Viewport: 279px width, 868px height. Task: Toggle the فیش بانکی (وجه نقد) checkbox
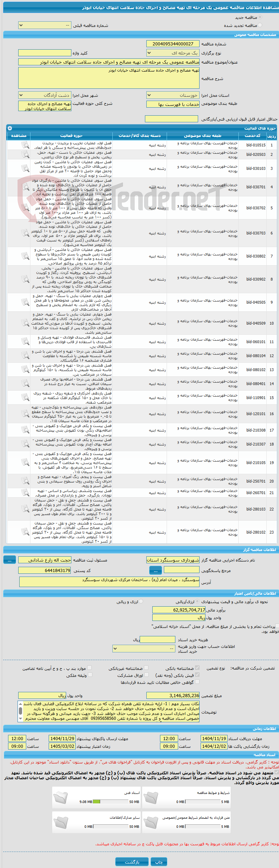tap(197, 674)
